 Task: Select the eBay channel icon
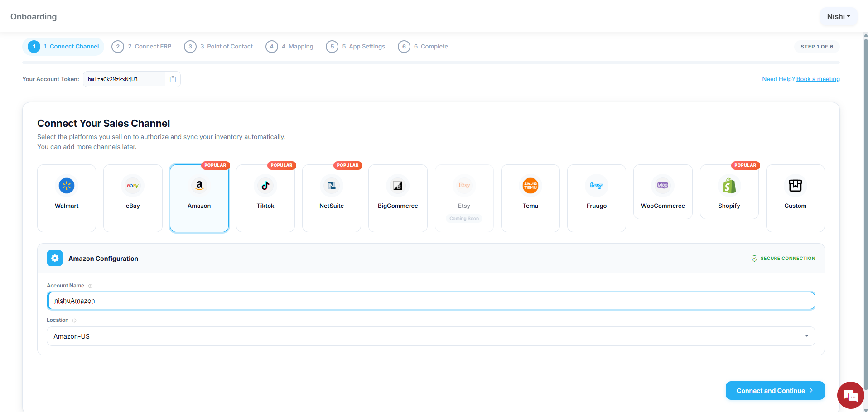132,198
